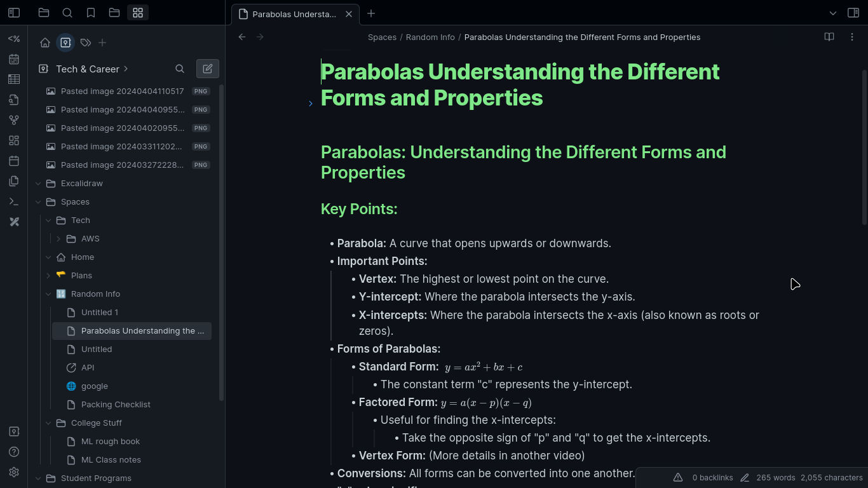Click the Key Points: heading
Image resolution: width=868 pixels, height=488 pixels.
coord(359,209)
